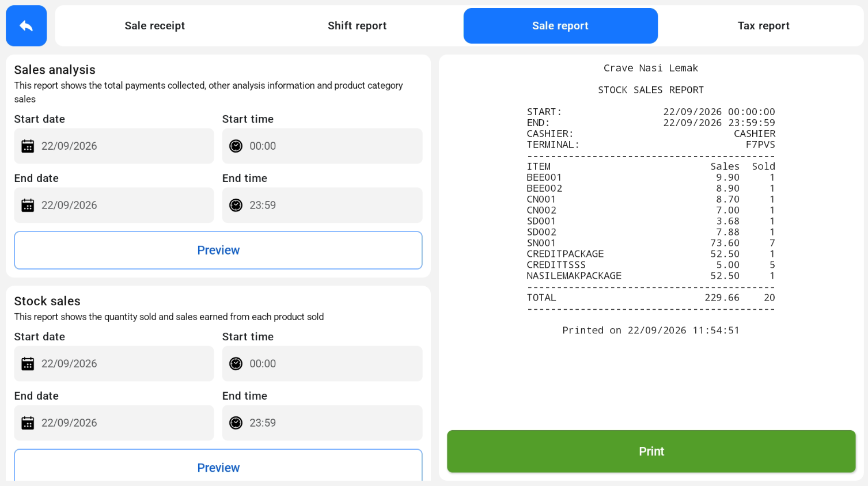Open the Sale receipt tab
868x486 pixels.
pyautogui.click(x=155, y=26)
